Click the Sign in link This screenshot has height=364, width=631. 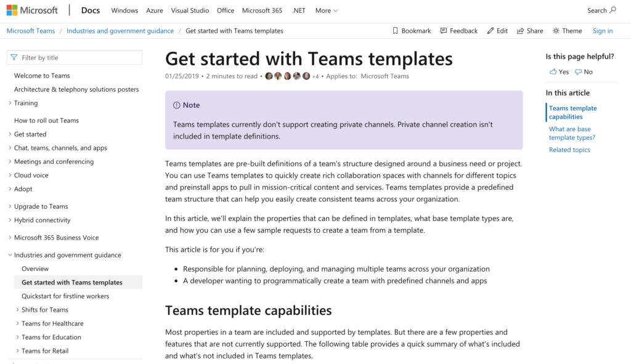603,31
